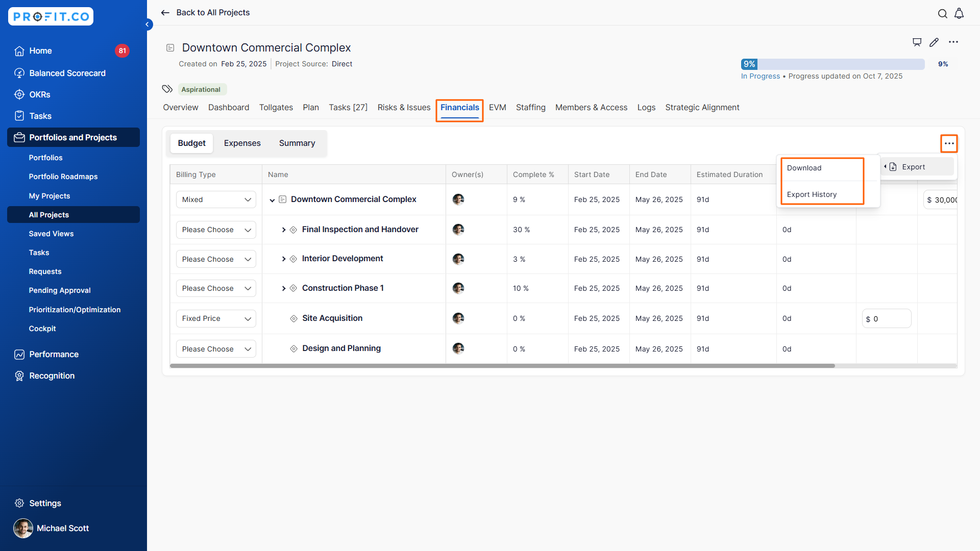Open the Mixed billing type dropdown
Image resolution: width=980 pixels, height=551 pixels.
tap(216, 199)
